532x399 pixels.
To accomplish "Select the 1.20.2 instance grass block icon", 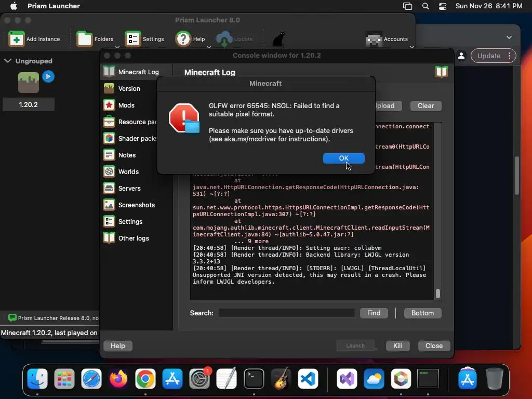I will click(29, 83).
